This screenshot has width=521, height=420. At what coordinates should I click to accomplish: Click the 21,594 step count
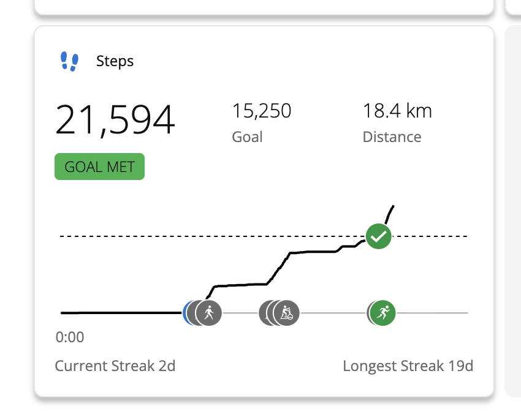click(x=115, y=120)
